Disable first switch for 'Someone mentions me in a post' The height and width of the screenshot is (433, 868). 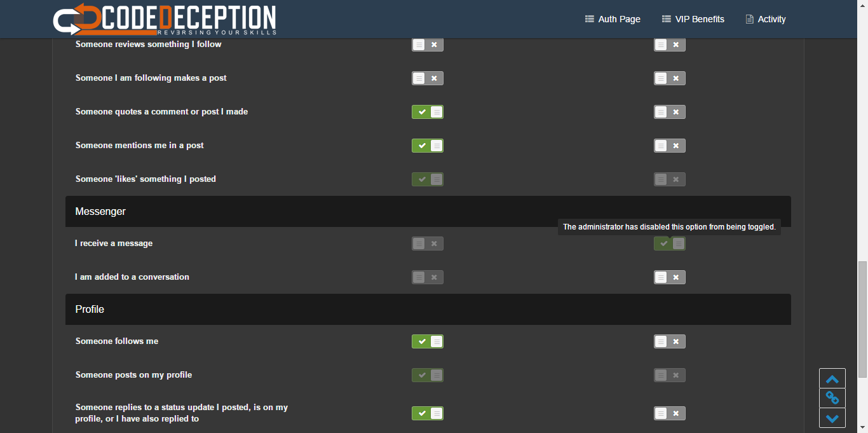[428, 146]
